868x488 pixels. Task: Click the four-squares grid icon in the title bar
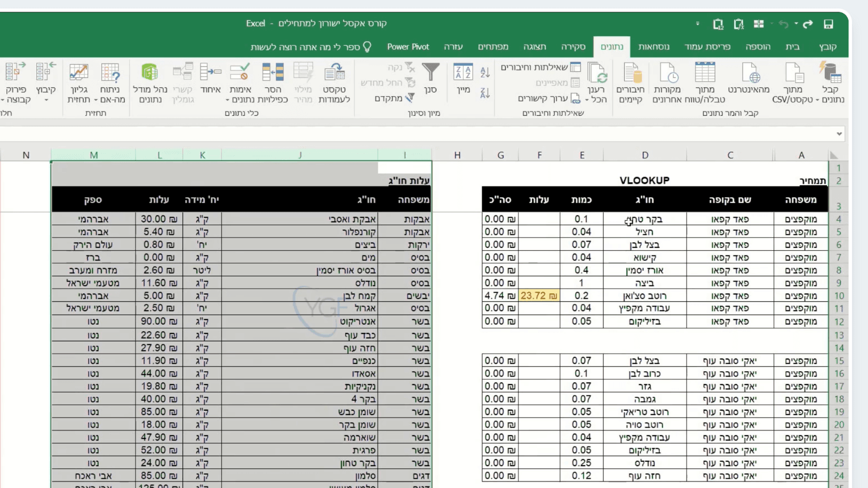click(759, 24)
